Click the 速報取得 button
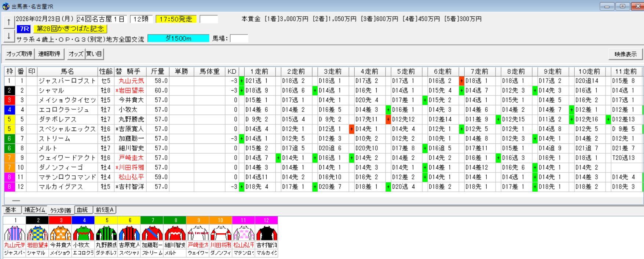Viewport: 644px width, 259px height. [x=49, y=54]
